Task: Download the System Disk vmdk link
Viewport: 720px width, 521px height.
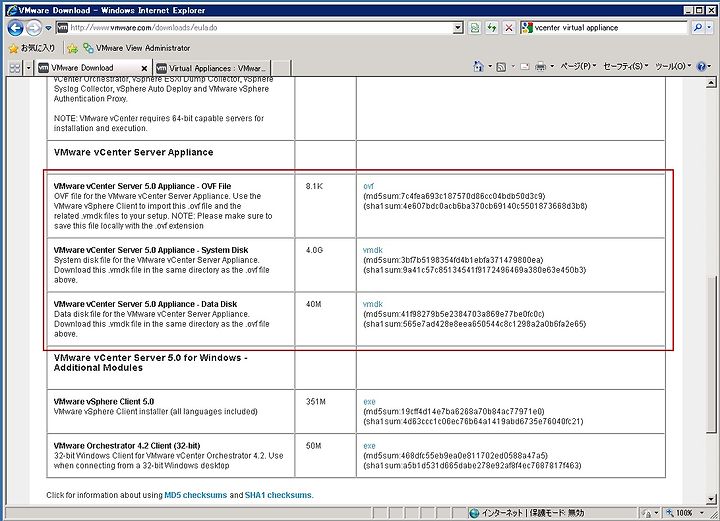Action: point(372,250)
